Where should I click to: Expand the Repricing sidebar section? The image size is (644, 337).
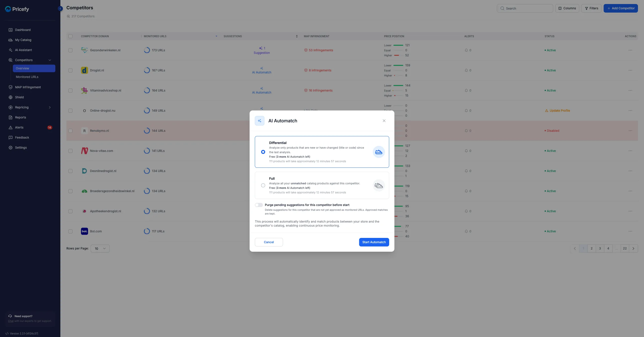pyautogui.click(x=50, y=107)
